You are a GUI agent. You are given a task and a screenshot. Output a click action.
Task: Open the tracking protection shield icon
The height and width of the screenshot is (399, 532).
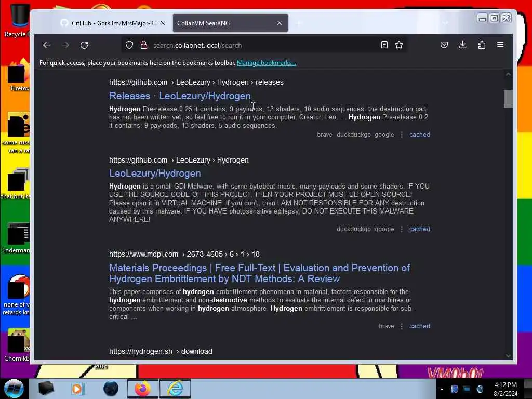129,45
